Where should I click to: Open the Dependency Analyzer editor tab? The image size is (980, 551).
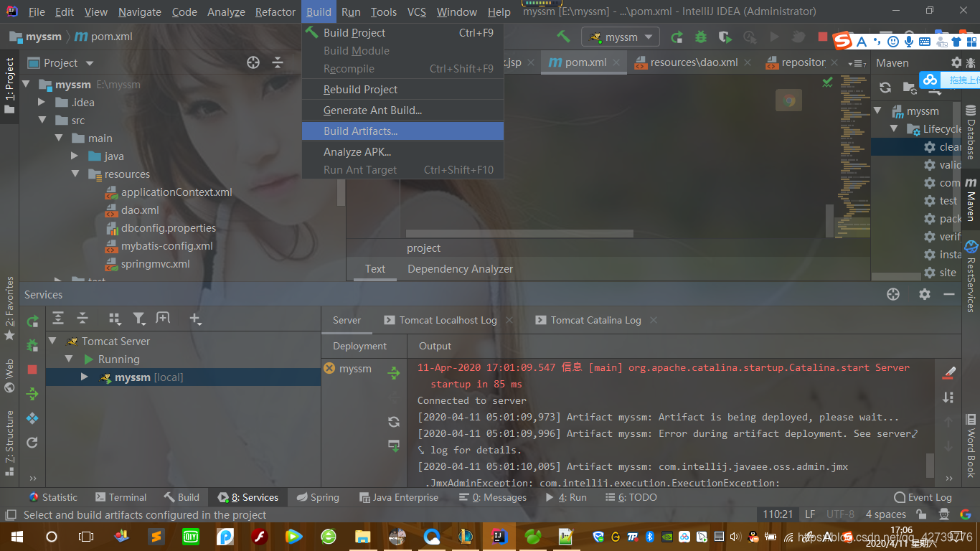point(460,269)
